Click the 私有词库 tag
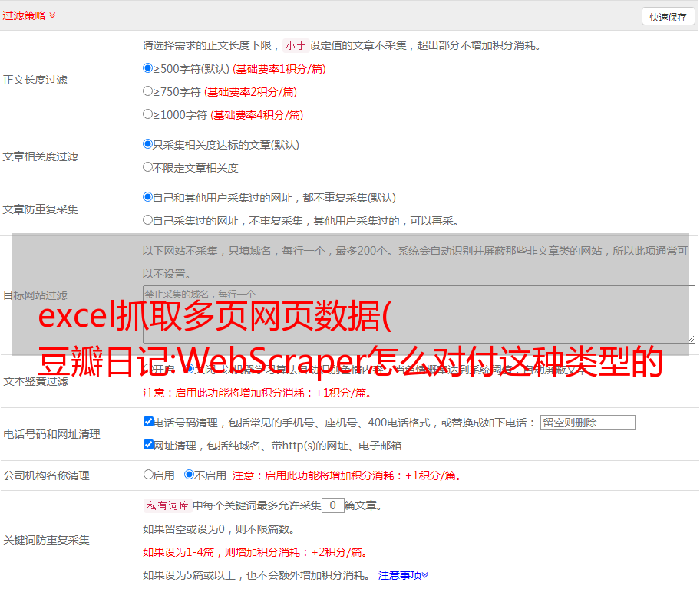 (x=168, y=505)
